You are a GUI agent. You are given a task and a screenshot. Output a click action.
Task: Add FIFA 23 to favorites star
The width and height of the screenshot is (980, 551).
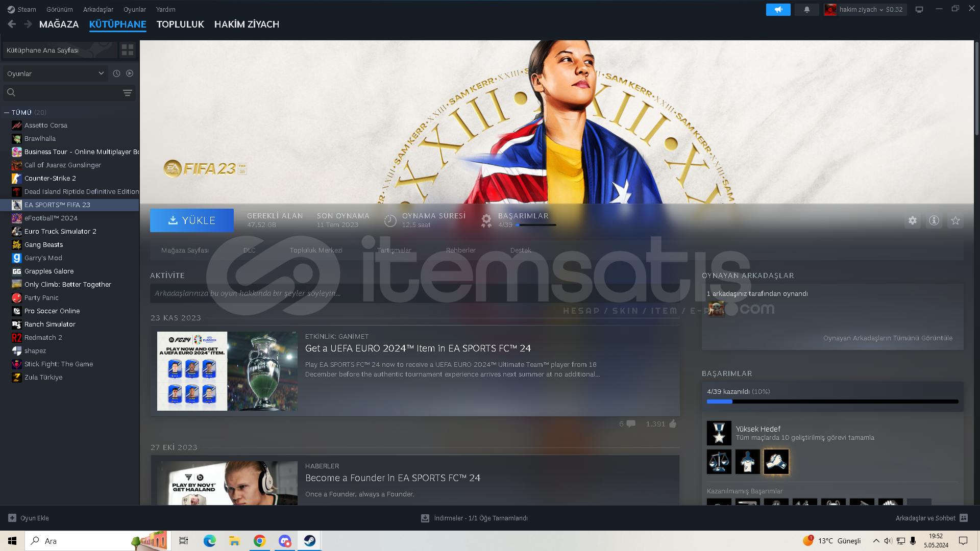[955, 220]
